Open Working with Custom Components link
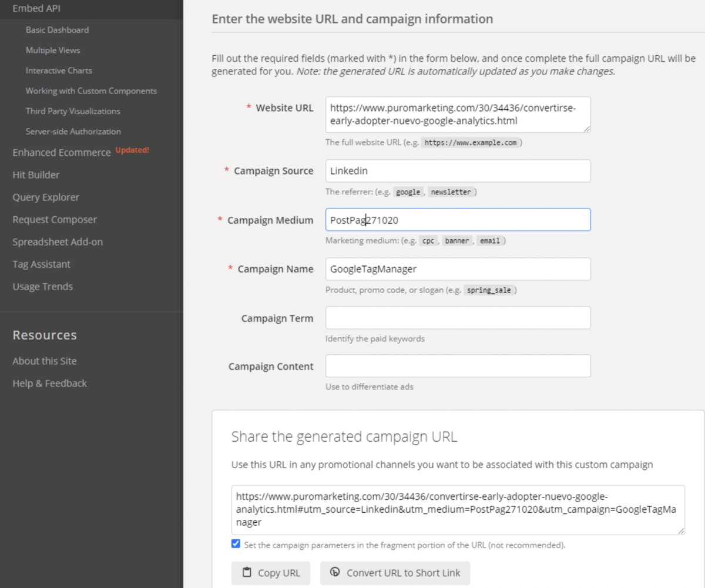Viewport: 705px width, 588px height. tap(91, 91)
